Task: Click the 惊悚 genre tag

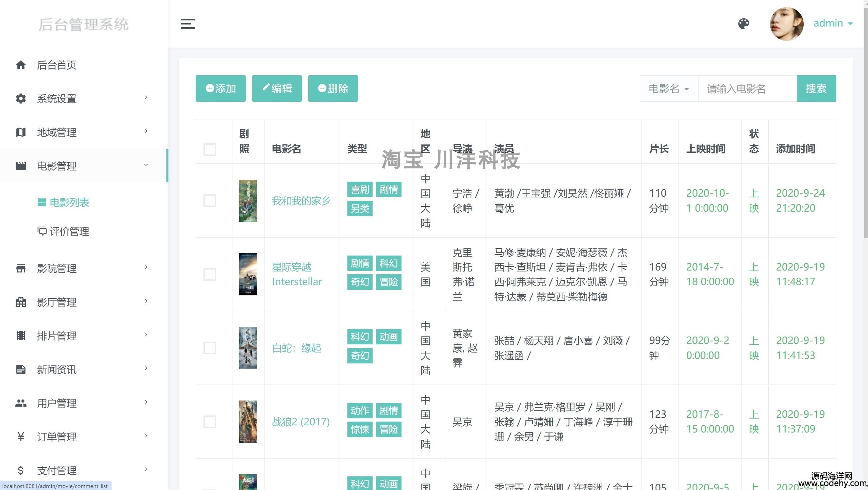Action: click(x=360, y=429)
